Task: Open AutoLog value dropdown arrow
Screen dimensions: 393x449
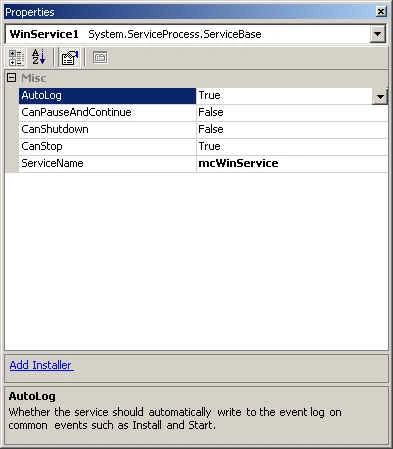Action: click(x=380, y=97)
